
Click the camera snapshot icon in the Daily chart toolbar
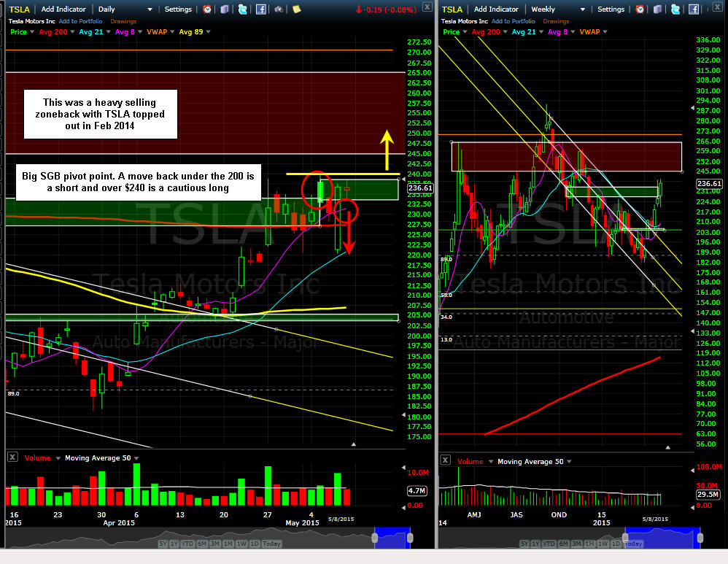[x=279, y=9]
